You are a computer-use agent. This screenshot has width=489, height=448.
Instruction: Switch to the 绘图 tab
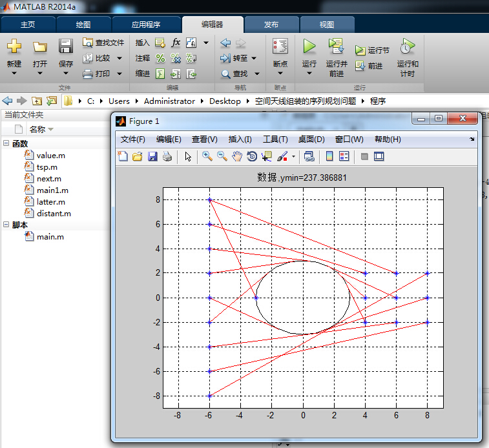(x=83, y=25)
